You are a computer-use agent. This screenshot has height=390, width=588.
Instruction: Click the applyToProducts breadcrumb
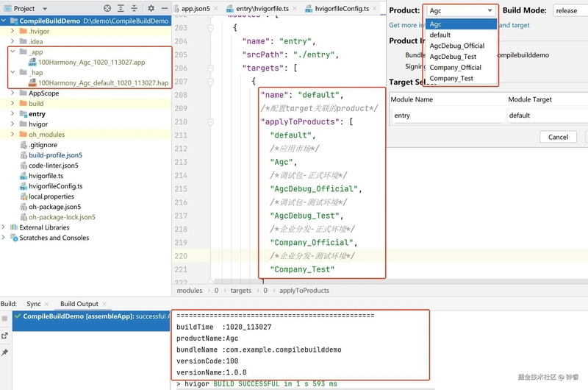tap(304, 291)
